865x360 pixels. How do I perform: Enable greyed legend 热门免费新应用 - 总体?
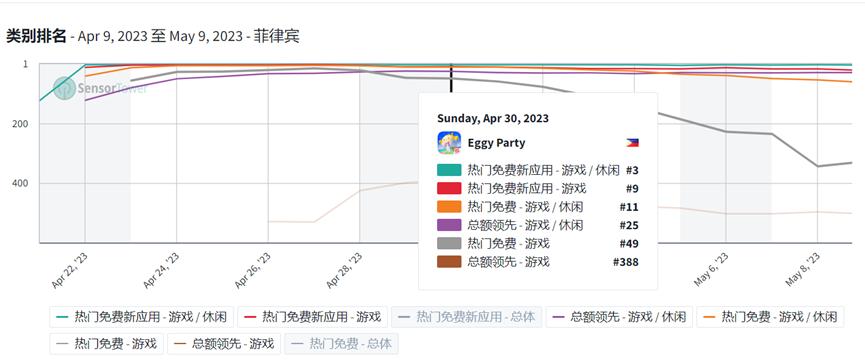pos(467,317)
